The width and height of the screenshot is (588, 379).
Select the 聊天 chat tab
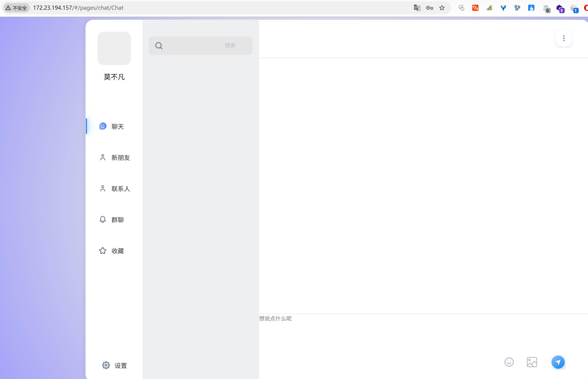tap(117, 127)
